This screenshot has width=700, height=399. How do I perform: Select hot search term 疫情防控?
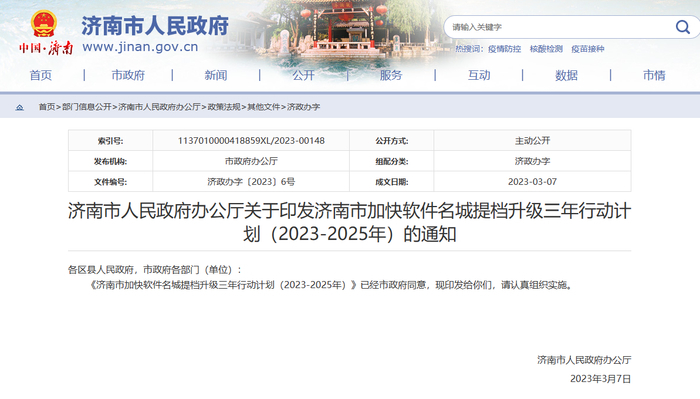504,49
